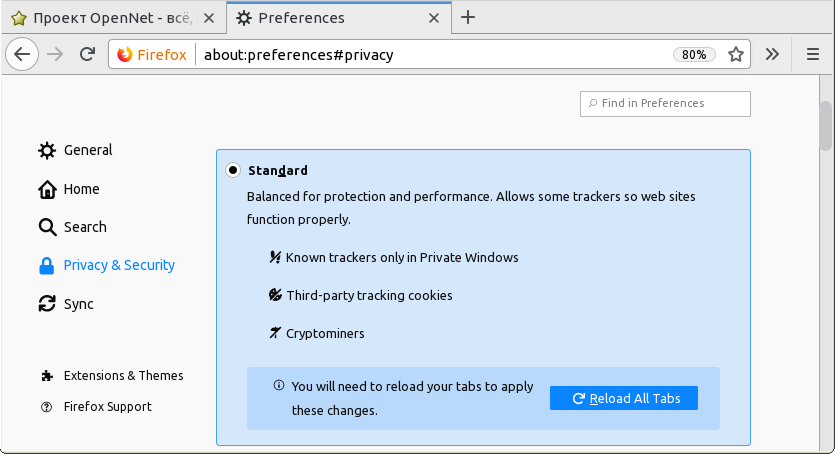835x454 pixels.
Task: Expand the toolbar overflow chevron
Action: 772,55
